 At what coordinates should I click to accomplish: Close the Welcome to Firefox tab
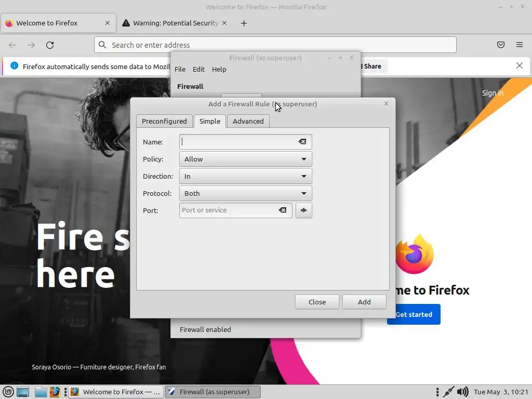pos(108,23)
